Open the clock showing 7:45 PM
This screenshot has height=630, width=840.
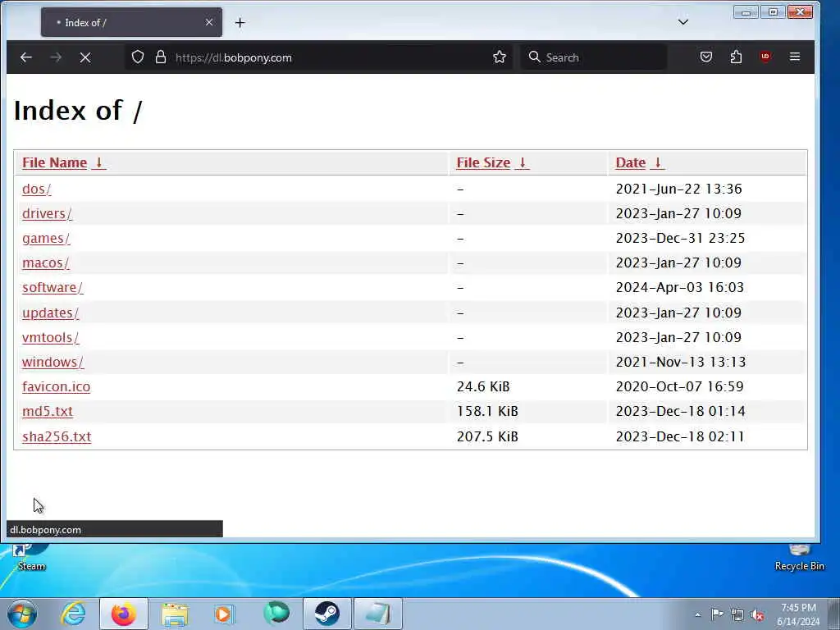point(798,614)
